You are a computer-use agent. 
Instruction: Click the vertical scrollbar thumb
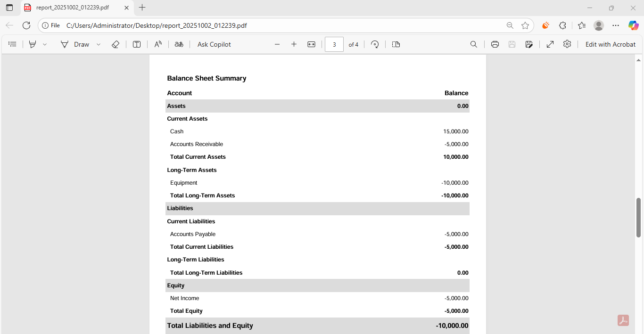[x=639, y=218]
